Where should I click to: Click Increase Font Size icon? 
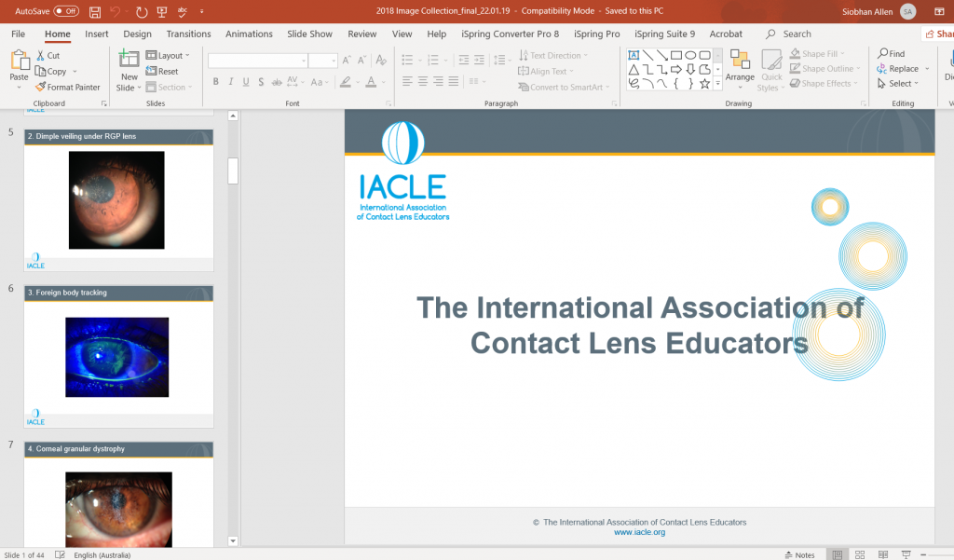[x=347, y=61]
